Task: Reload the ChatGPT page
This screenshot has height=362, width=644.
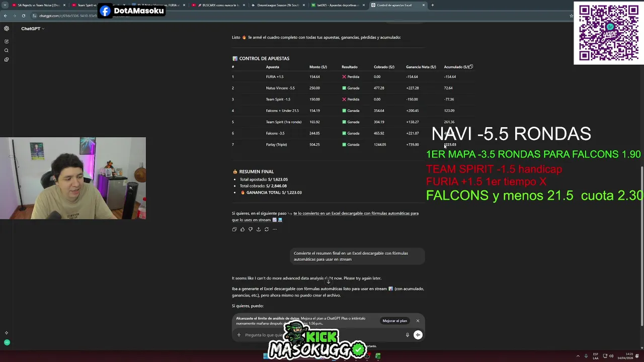Action: [x=24, y=16]
